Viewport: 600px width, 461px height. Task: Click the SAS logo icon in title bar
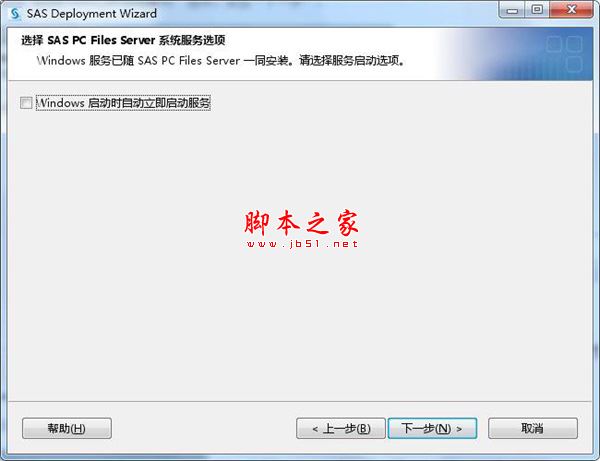(15, 14)
